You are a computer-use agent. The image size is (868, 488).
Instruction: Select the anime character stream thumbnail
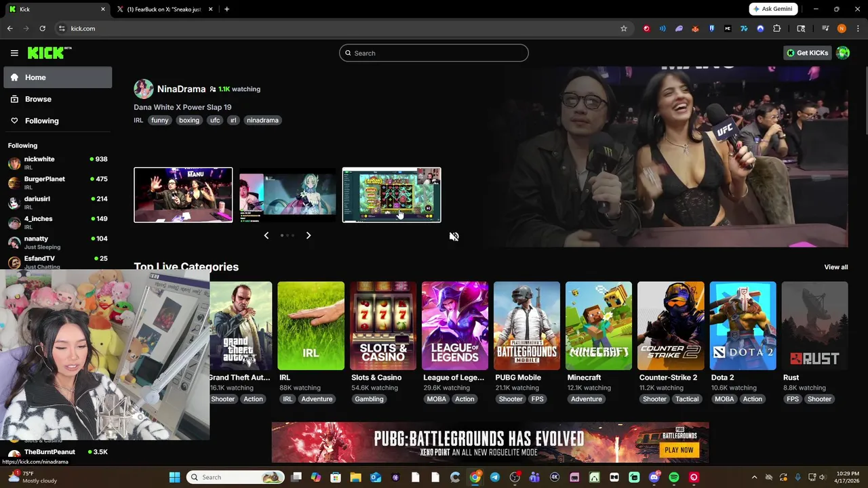[x=288, y=195]
